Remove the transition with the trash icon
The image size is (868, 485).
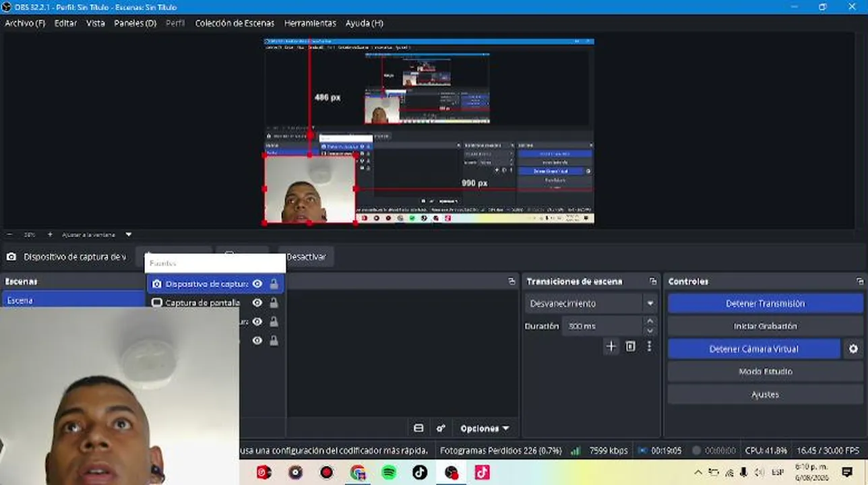pyautogui.click(x=631, y=346)
